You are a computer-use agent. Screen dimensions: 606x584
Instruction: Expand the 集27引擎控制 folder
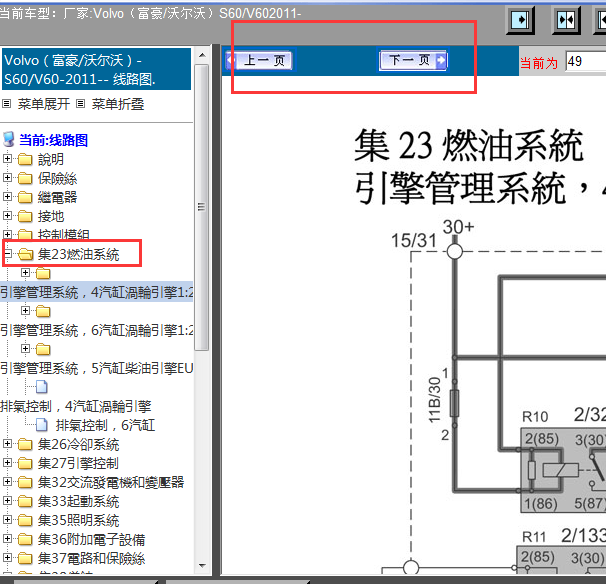pos(7,462)
